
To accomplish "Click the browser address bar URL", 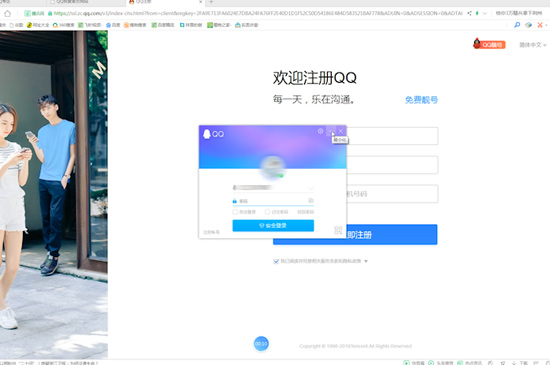I will tap(258, 13).
